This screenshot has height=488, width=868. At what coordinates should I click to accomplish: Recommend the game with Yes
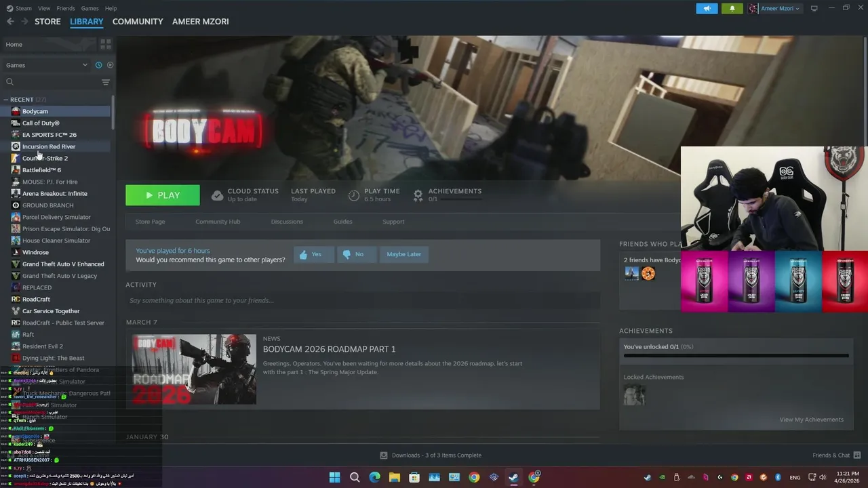[x=314, y=254]
